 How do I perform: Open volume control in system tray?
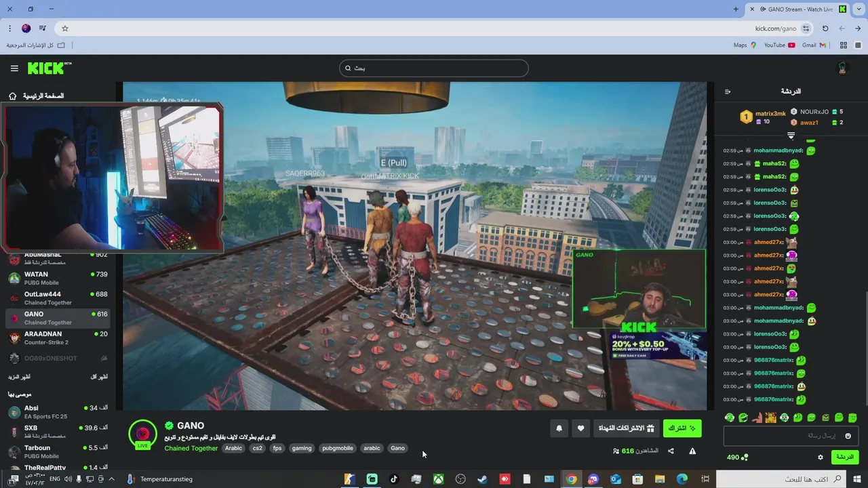pyautogui.click(x=68, y=479)
